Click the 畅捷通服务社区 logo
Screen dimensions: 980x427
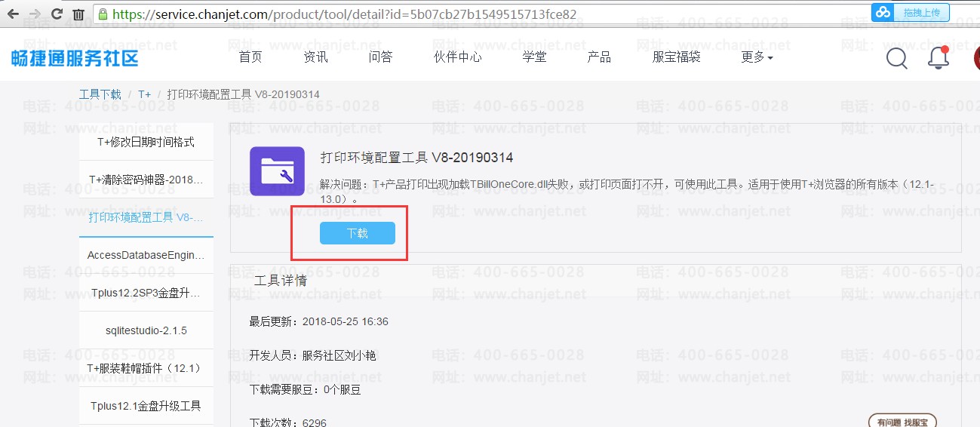tap(75, 57)
